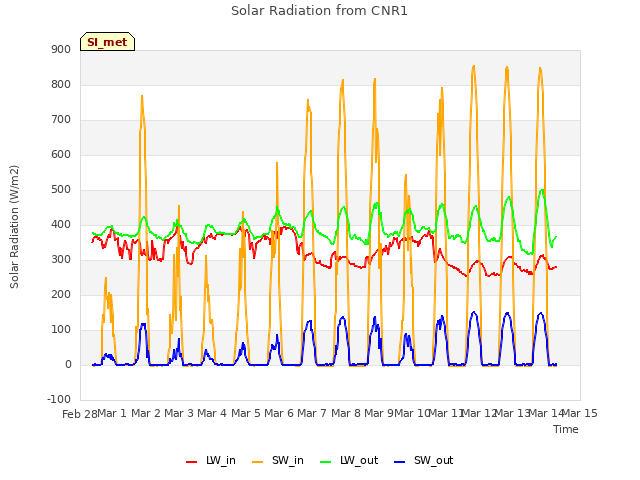640x480 pixels.
Task: Click the 600 y-axis tick label
Action: pos(61,155)
